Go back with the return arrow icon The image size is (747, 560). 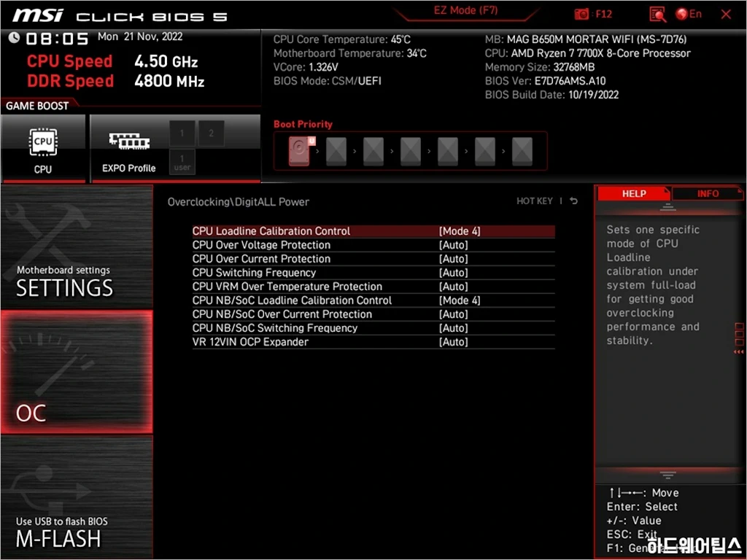[573, 201]
